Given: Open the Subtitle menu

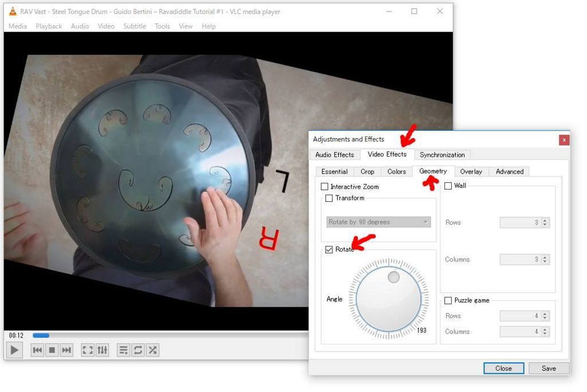Looking at the screenshot, I should [135, 26].
